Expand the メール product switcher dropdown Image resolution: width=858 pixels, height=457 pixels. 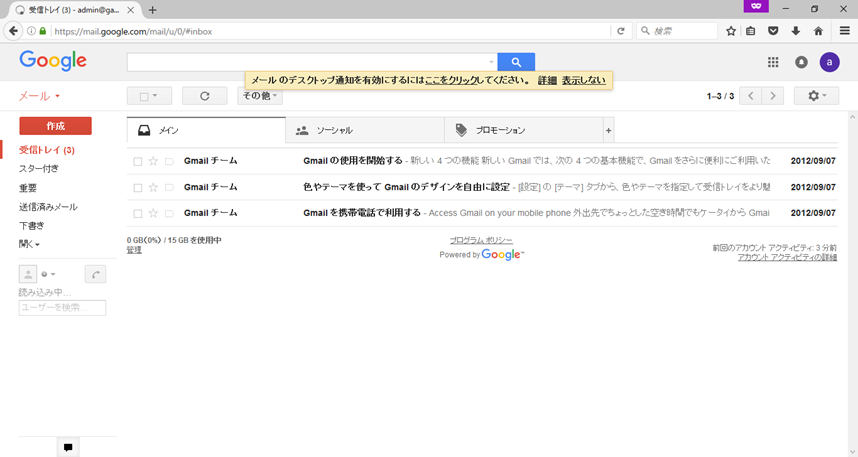(x=39, y=96)
